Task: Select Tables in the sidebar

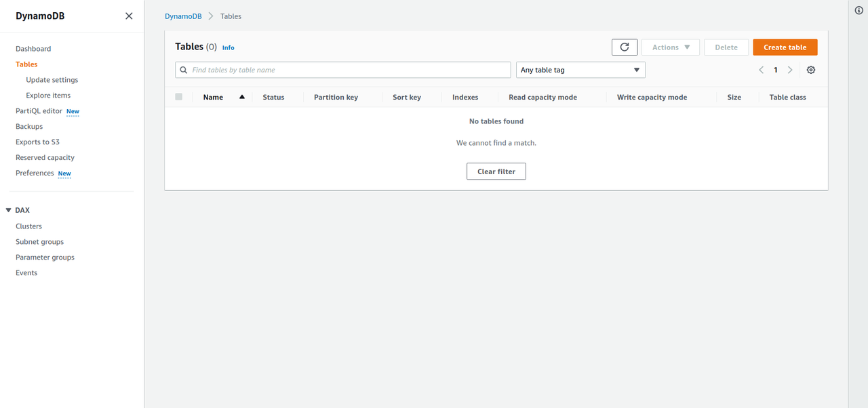Action: [26, 64]
